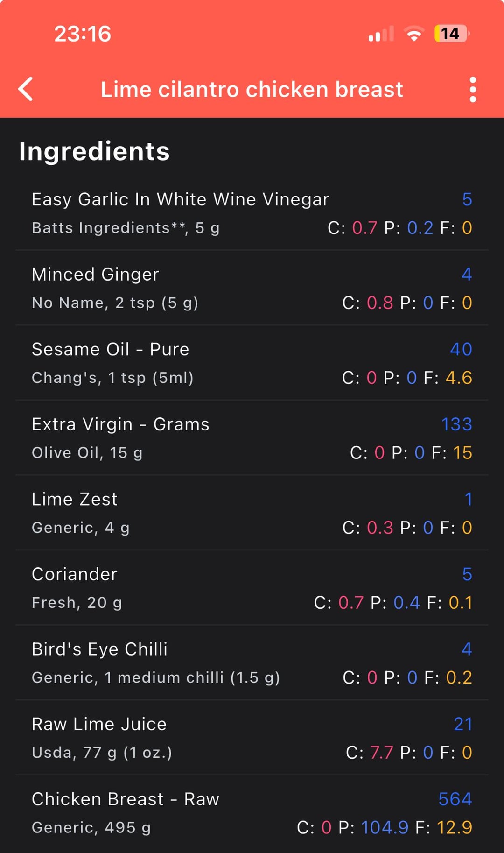The height and width of the screenshot is (853, 504).
Task: Select Extra Virgin - Grams olive oil
Action: point(120,424)
